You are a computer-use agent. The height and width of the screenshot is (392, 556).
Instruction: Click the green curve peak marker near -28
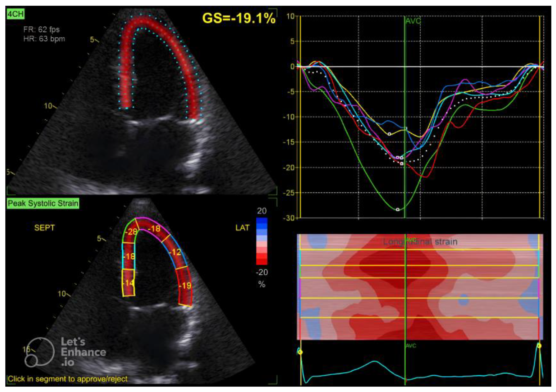[x=398, y=209]
